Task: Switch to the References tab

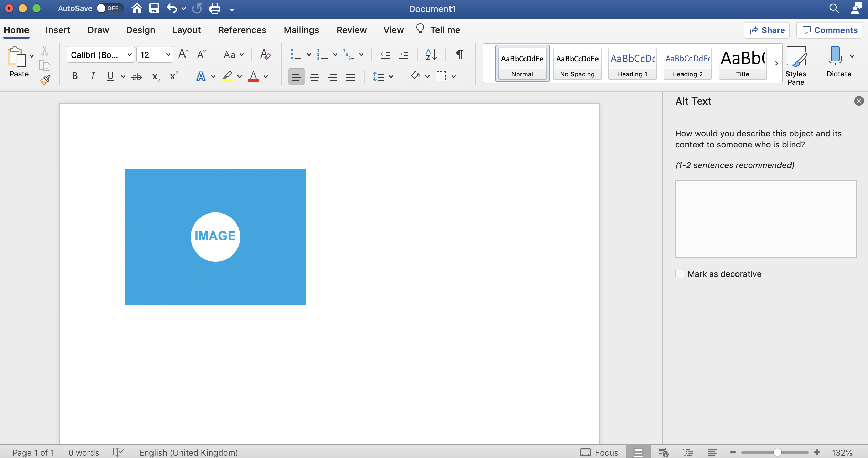Action: pos(242,30)
